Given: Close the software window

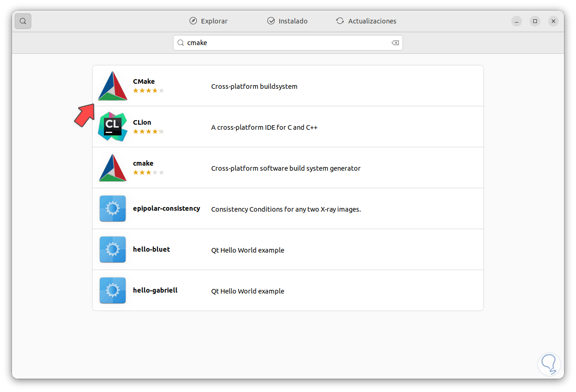Looking at the screenshot, I should pos(554,21).
